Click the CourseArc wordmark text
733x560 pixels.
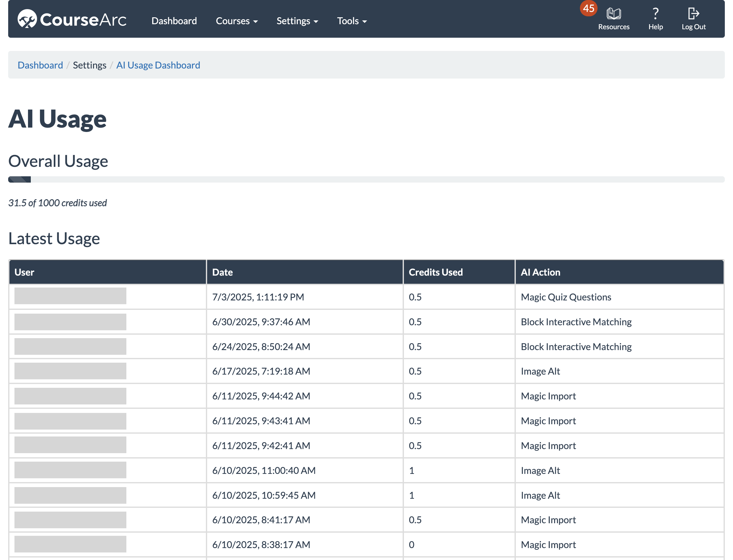click(x=83, y=20)
